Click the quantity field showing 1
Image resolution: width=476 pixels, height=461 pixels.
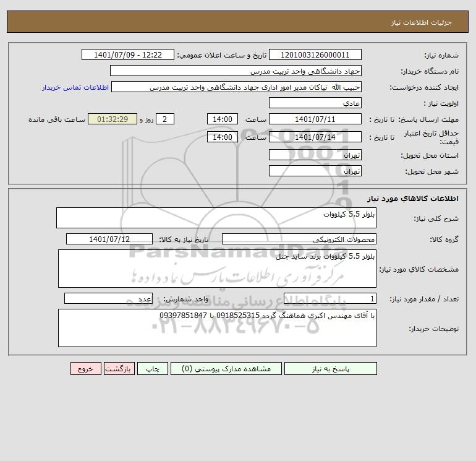tap(330, 298)
